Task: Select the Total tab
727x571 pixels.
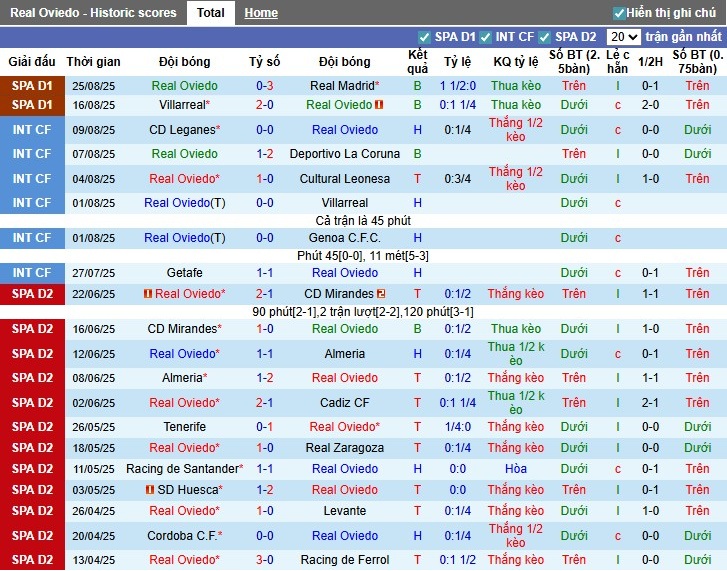Action: pos(210,13)
